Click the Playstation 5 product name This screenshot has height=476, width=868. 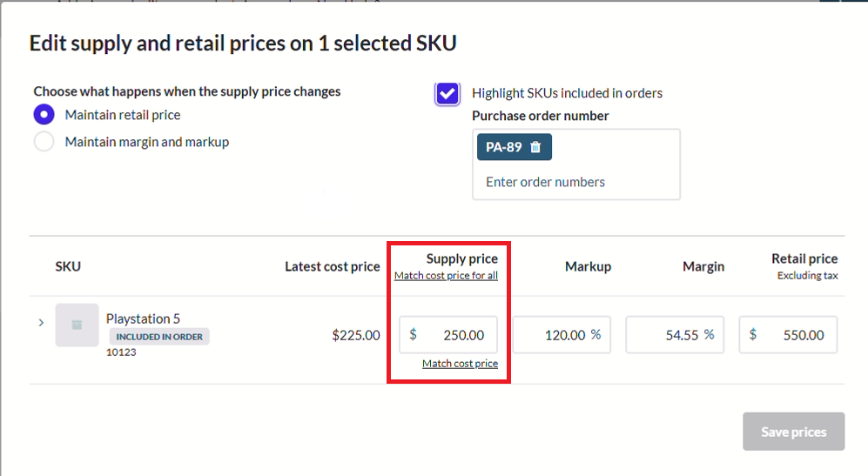[143, 318]
